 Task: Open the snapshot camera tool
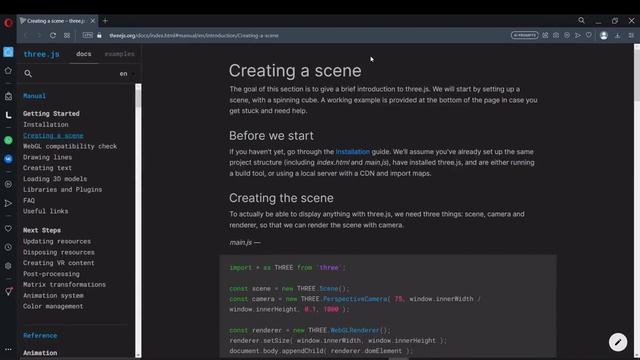pyautogui.click(x=556, y=36)
